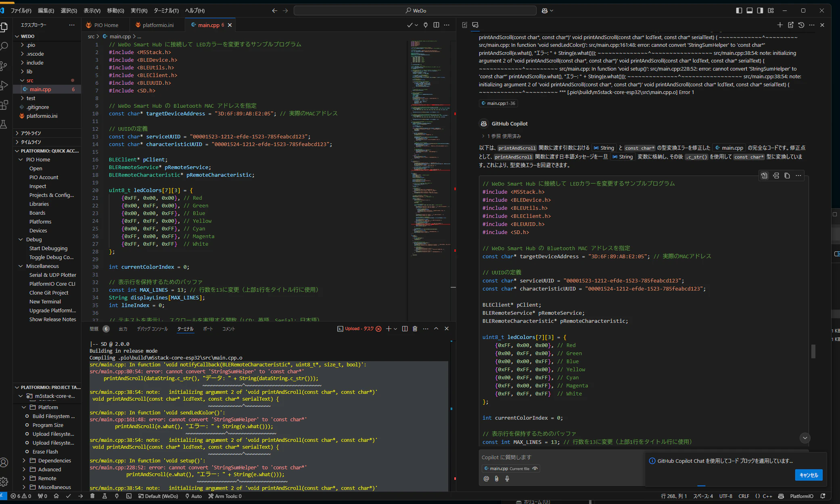Open the Testing flask icon in activity bar
This screenshot has width=840, height=504.
tap(4, 124)
